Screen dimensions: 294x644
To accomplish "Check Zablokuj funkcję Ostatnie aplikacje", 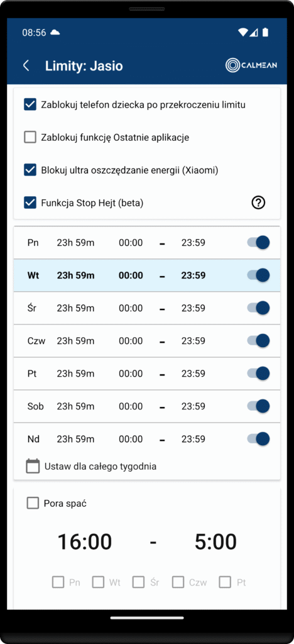I will pyautogui.click(x=30, y=137).
